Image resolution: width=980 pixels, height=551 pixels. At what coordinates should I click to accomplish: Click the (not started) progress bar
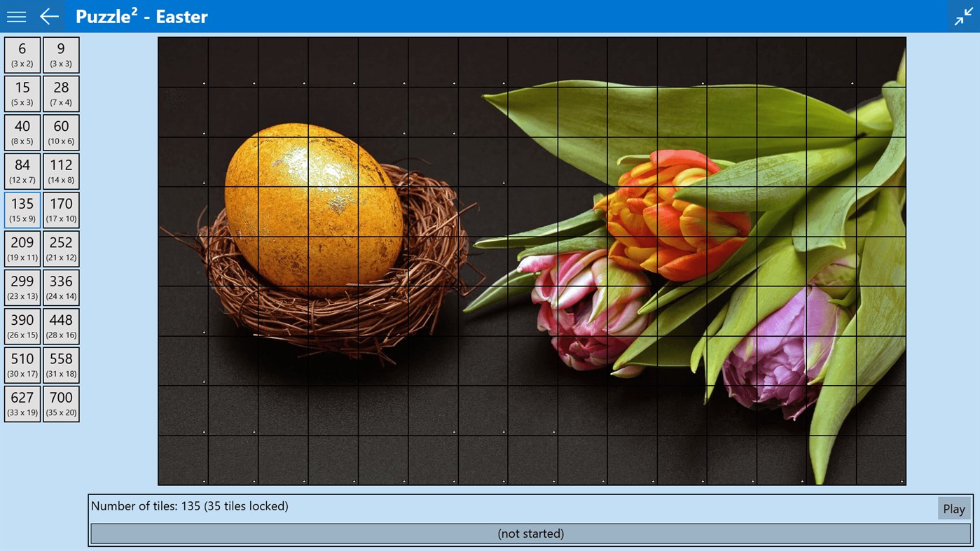[x=530, y=533]
